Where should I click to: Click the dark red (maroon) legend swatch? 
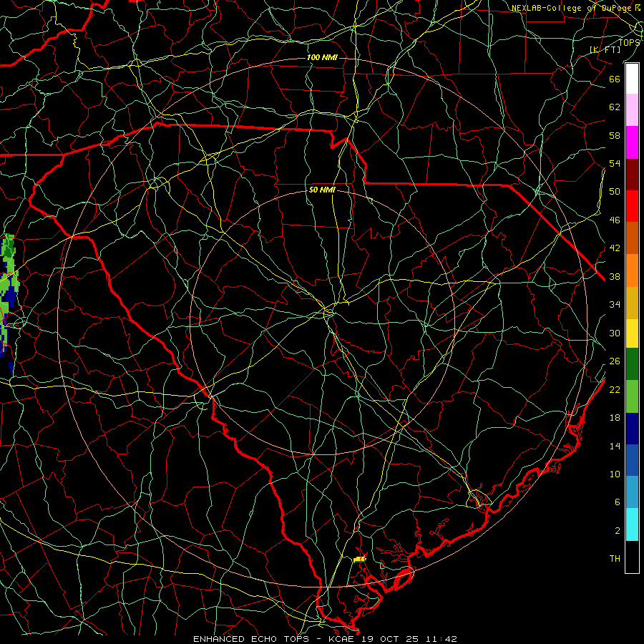point(632,175)
